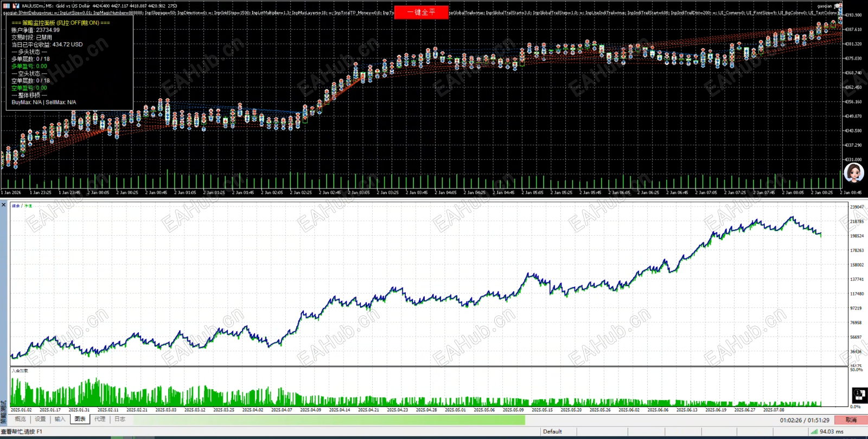Image resolution: width=868 pixels, height=439 pixels.
Task: Click the 当日已平仓收益 434.72 USD line
Action: (x=47, y=44)
